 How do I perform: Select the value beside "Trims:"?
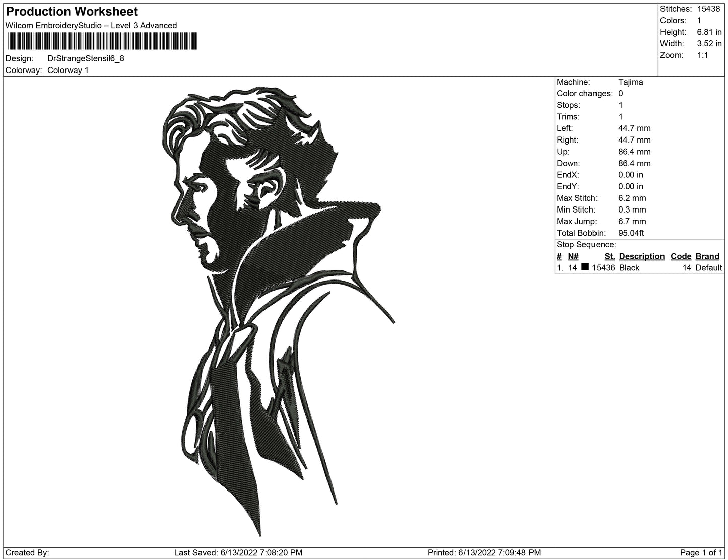point(621,117)
